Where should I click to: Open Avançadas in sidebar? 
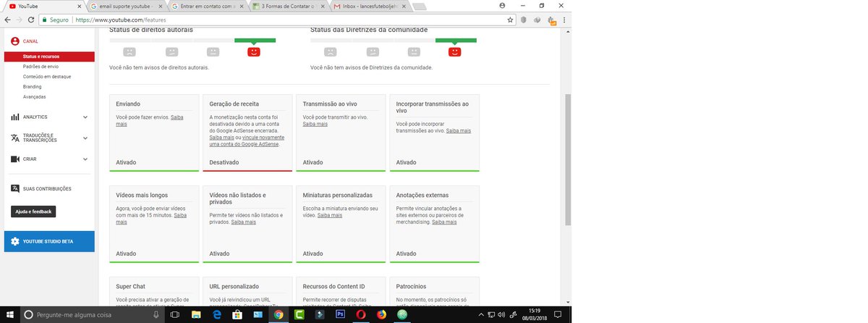click(35, 96)
